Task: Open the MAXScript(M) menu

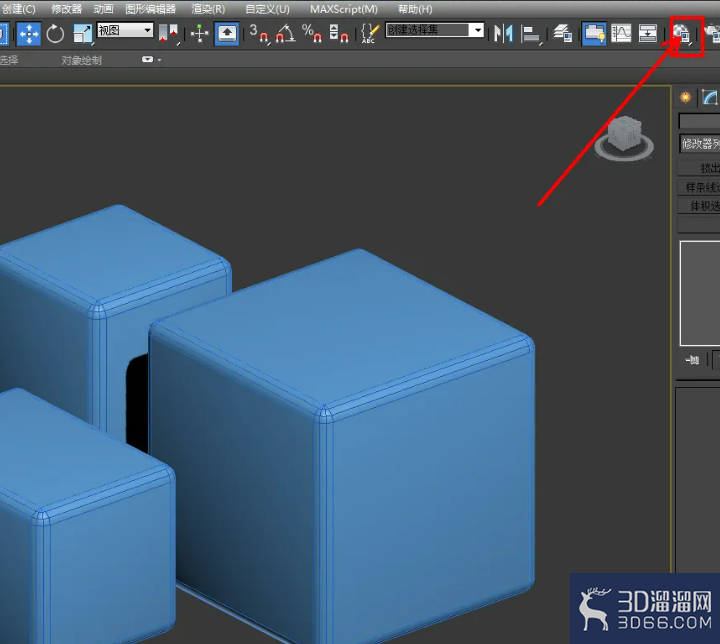Action: (344, 9)
